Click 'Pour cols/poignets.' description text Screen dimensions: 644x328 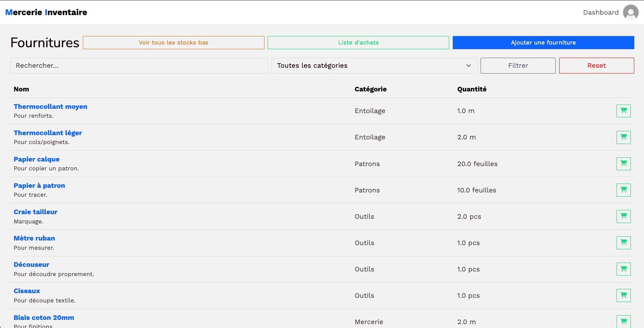point(41,142)
